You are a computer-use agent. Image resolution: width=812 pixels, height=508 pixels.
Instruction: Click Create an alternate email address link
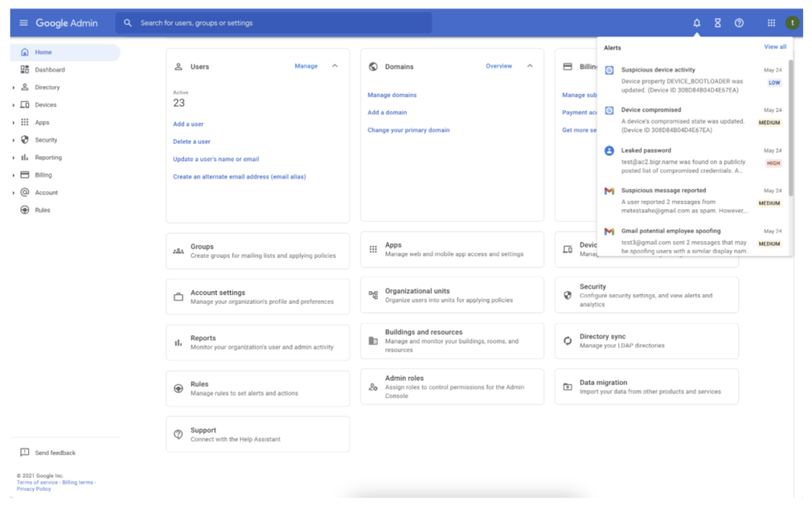(x=239, y=177)
